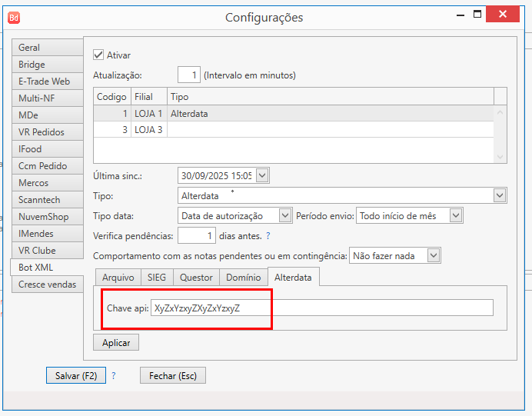Open the Tipo data dropdown
Image resolution: width=532 pixels, height=416 pixels.
click(285, 216)
